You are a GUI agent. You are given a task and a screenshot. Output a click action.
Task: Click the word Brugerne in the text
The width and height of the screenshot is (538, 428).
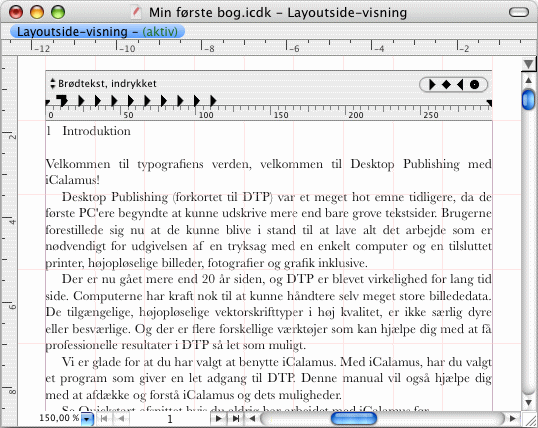[466, 213]
